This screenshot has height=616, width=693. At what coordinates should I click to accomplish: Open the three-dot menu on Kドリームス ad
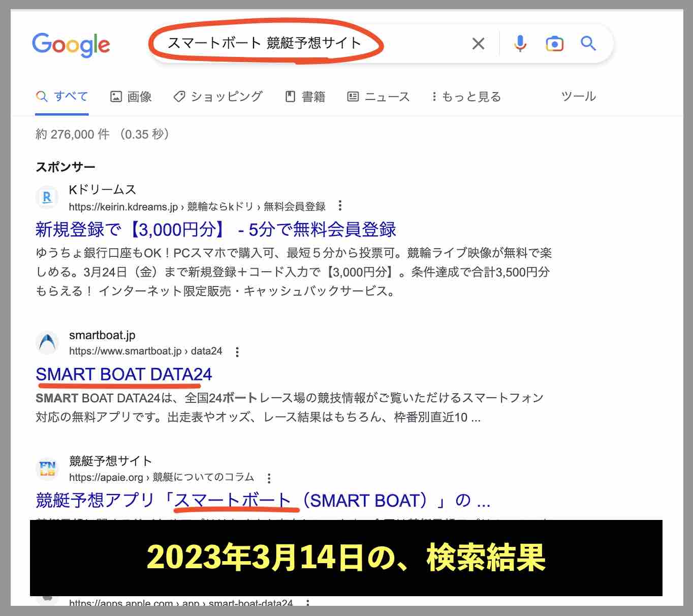point(339,206)
